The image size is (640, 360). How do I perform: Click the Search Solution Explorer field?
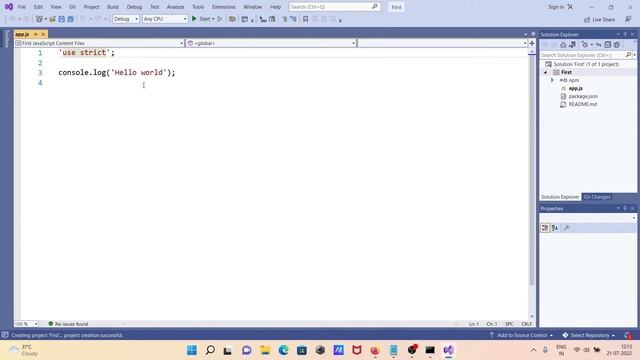tap(582, 55)
